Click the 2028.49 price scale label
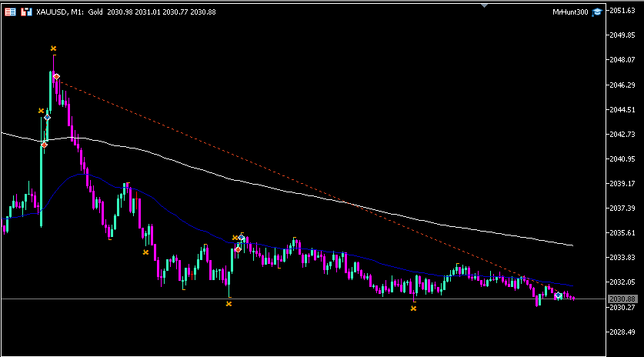644x357 pixels. click(x=622, y=332)
